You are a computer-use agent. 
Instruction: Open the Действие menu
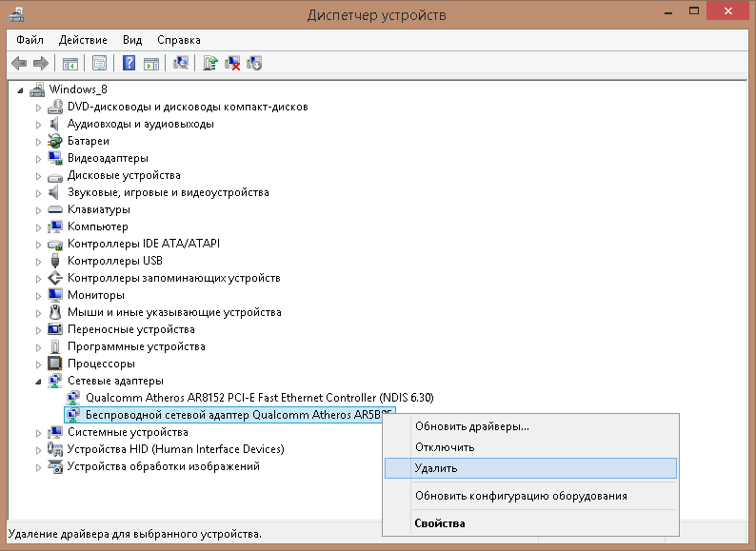click(x=83, y=40)
